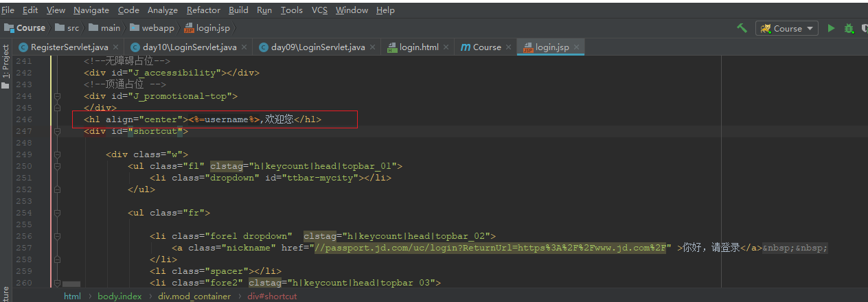This screenshot has width=868, height=302.
Task: Run the Course configuration with the play icon
Action: [x=831, y=28]
